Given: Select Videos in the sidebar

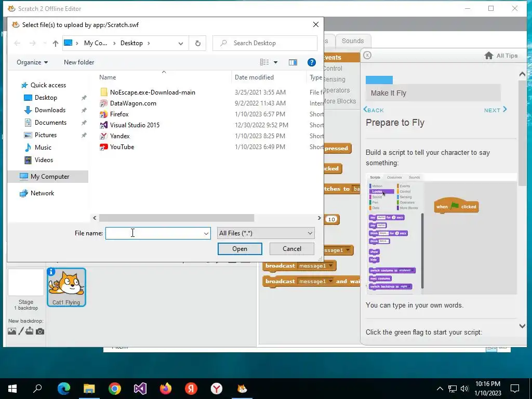Looking at the screenshot, I should click(44, 160).
